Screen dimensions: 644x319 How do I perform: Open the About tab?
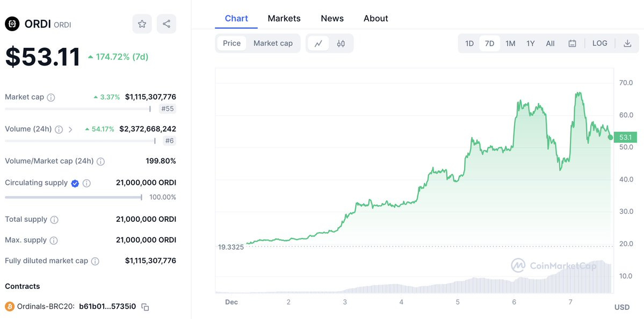click(x=376, y=18)
